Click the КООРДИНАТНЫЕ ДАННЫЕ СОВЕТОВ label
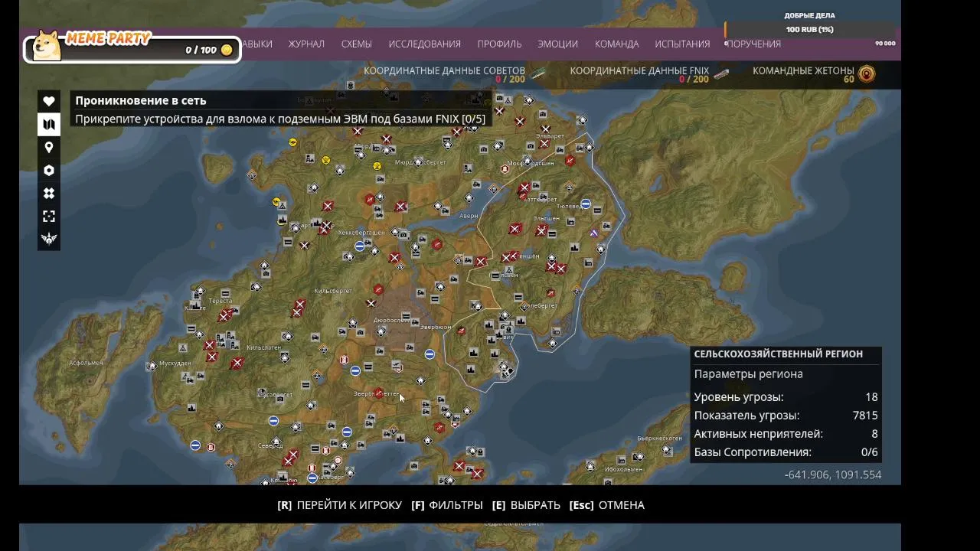Viewport: 980px width, 551px height. coord(444,70)
